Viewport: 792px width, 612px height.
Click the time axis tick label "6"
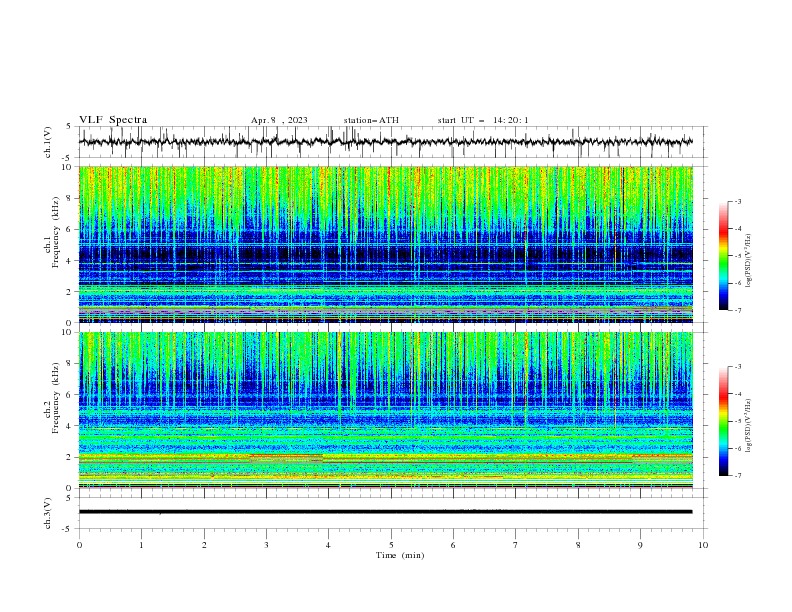(x=453, y=545)
